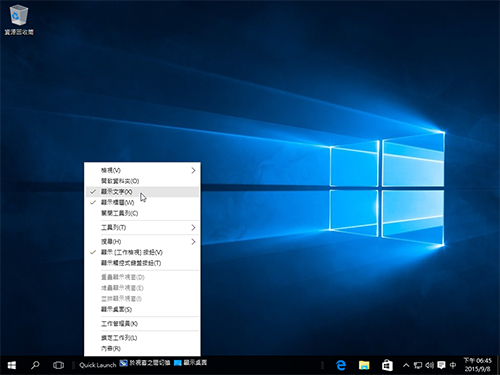Open the Store app from the taskbar
500x375 pixels.
[387, 365]
